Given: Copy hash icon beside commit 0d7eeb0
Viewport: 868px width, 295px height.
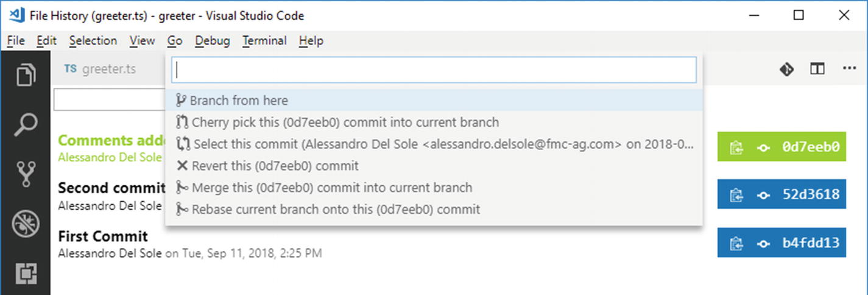Looking at the screenshot, I should point(736,147).
